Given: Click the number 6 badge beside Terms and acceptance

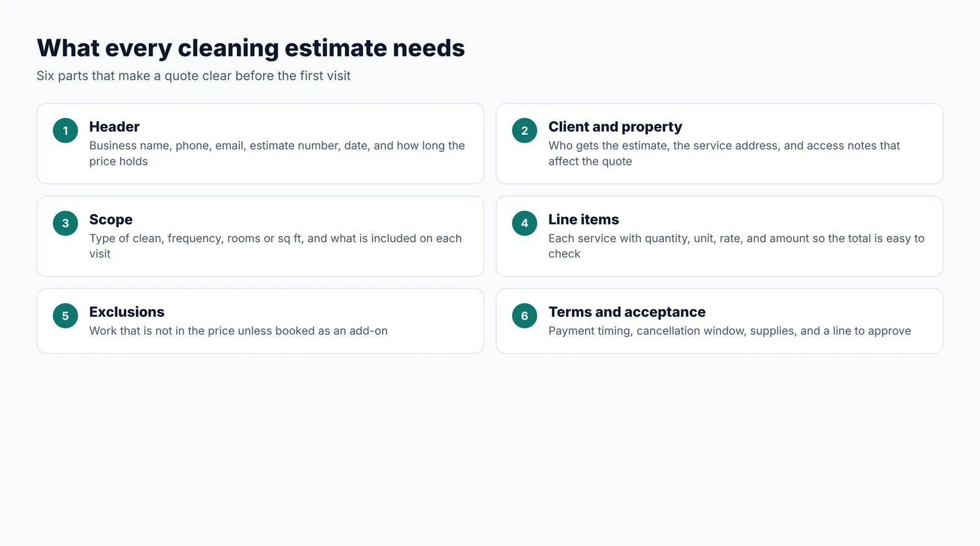Looking at the screenshot, I should [x=524, y=316].
